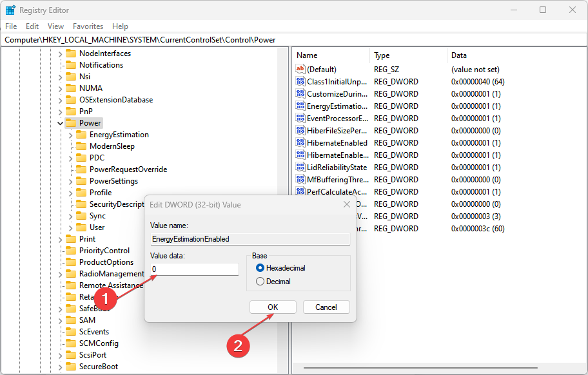Expand the PowerSettings subkey
This screenshot has width=588, height=375.
click(70, 181)
